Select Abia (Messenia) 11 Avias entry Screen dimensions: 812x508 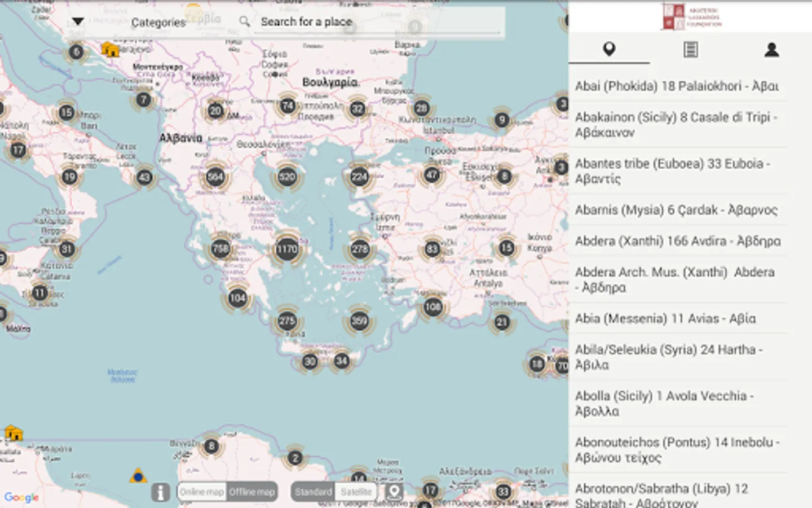tap(678, 318)
